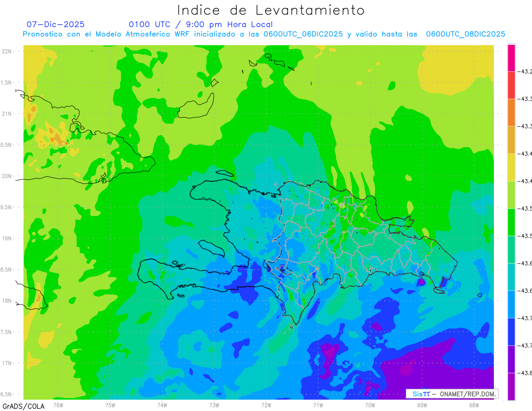Select the light blue swatch in the color scale
Viewport: 532px width, 411px height.
pyautogui.click(x=511, y=304)
